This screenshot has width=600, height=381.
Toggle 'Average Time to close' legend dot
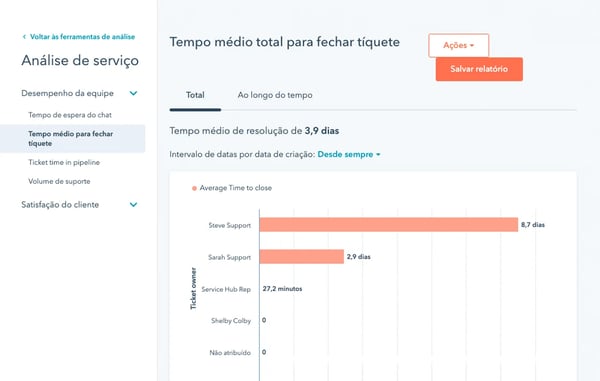194,188
